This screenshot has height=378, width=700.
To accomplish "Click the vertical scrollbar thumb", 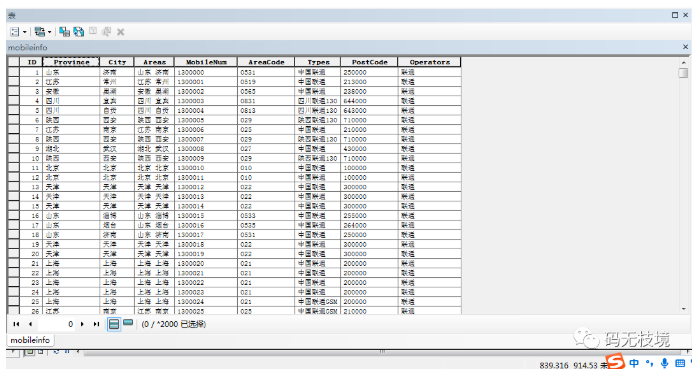I will coord(683,73).
